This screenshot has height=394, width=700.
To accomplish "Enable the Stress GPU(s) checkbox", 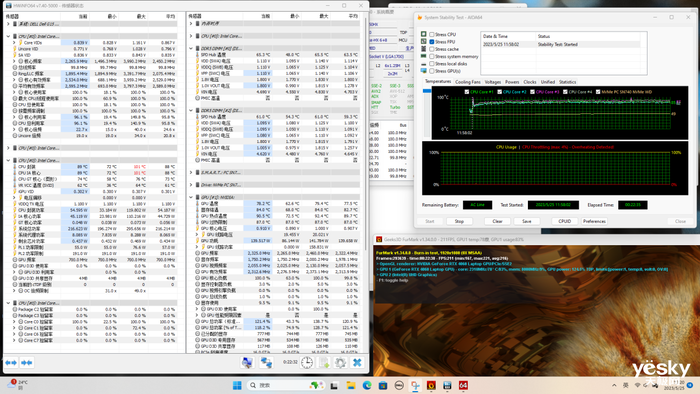I will (x=432, y=71).
